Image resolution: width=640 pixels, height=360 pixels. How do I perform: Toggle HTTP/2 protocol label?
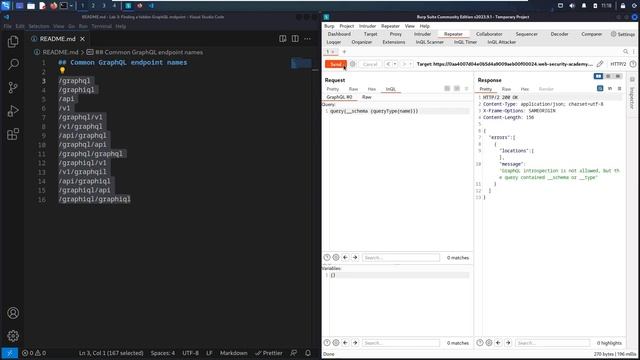[618, 64]
